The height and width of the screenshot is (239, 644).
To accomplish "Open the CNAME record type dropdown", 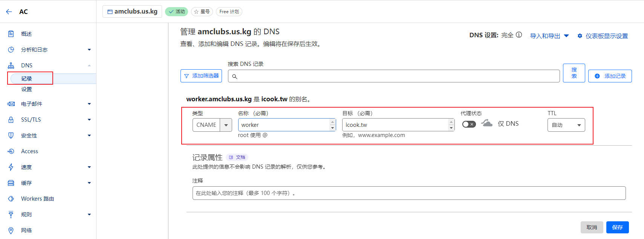I will [x=226, y=125].
